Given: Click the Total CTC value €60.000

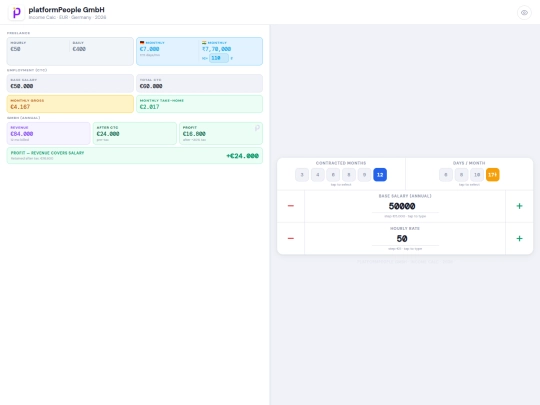Looking at the screenshot, I should (x=151, y=86).
